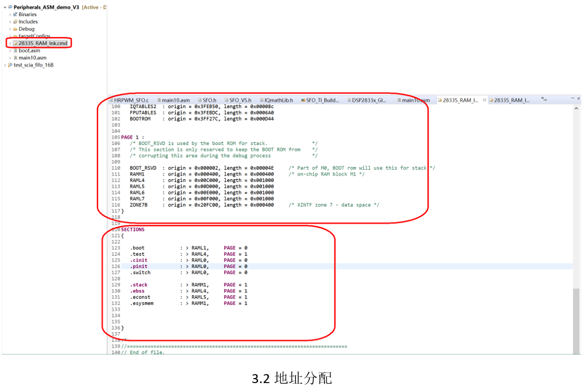588x387 pixels.
Task: Click the Peripherals_ASM_demo_V3 project icon
Action: 10,7
